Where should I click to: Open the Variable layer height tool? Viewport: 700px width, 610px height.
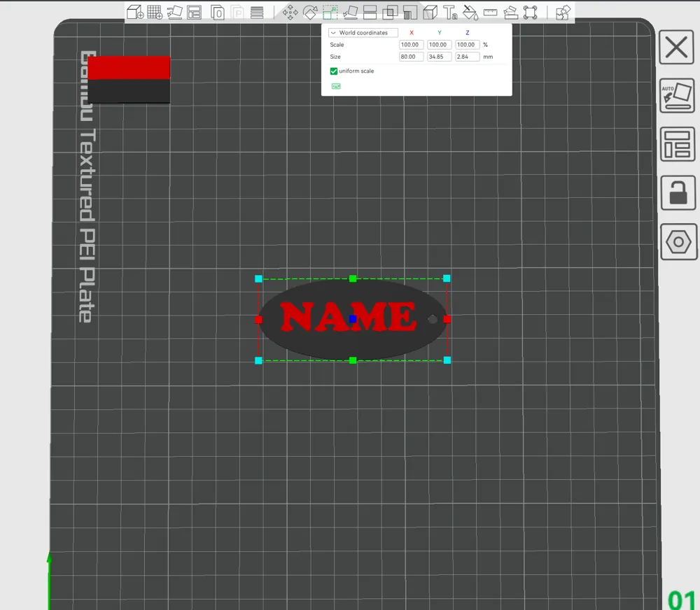[x=257, y=12]
